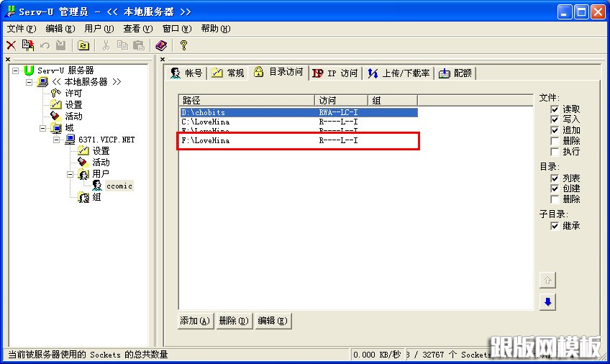
Task: Click the scissors cut toolbar icon
Action: pyautogui.click(x=106, y=45)
